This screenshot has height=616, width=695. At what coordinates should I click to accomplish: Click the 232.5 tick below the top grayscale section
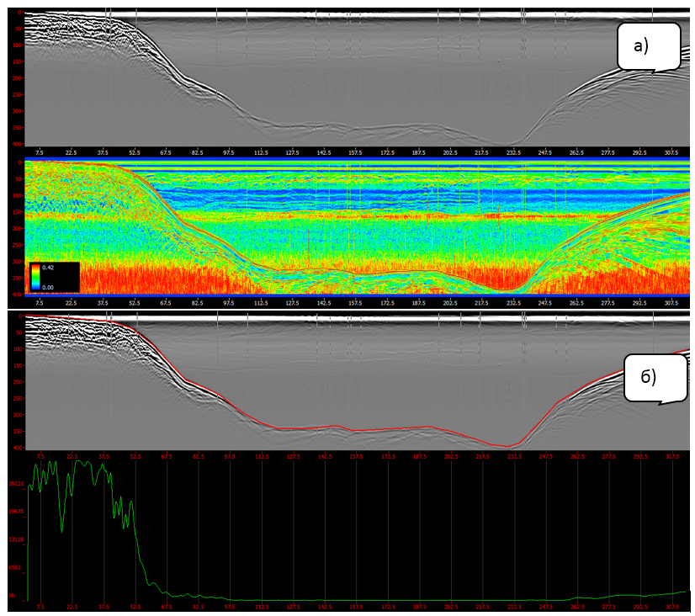point(513,152)
